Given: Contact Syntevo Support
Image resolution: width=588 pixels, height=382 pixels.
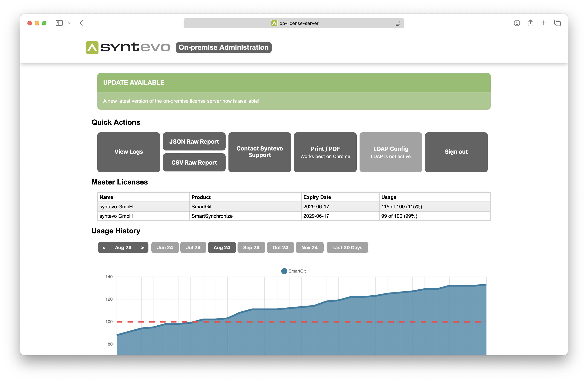Looking at the screenshot, I should [260, 152].
